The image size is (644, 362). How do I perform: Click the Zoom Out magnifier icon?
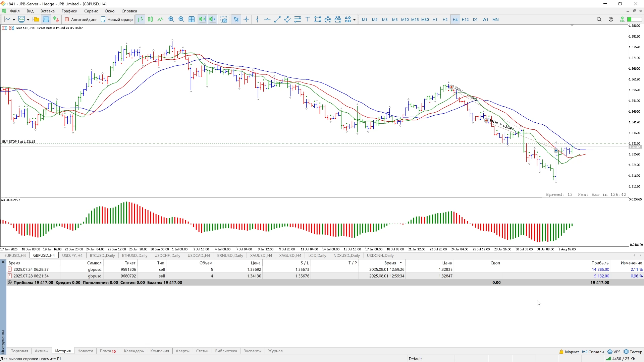(181, 19)
